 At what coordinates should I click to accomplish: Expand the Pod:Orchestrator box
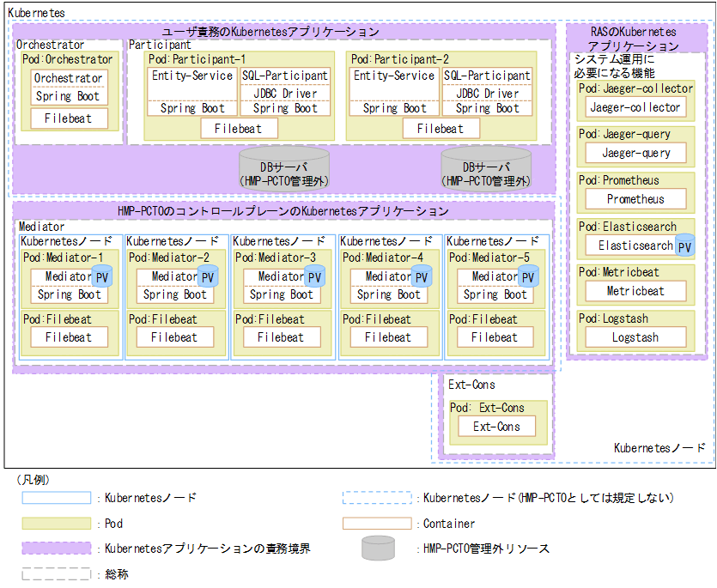point(66,58)
